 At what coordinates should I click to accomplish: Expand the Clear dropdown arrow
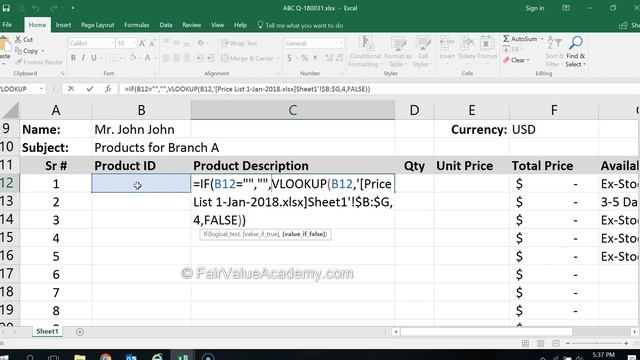coord(528,60)
